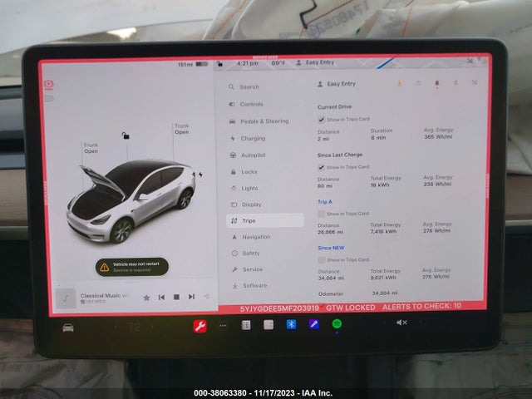The image size is (532, 399).
Task: Skip to previous track
Action: [161, 298]
